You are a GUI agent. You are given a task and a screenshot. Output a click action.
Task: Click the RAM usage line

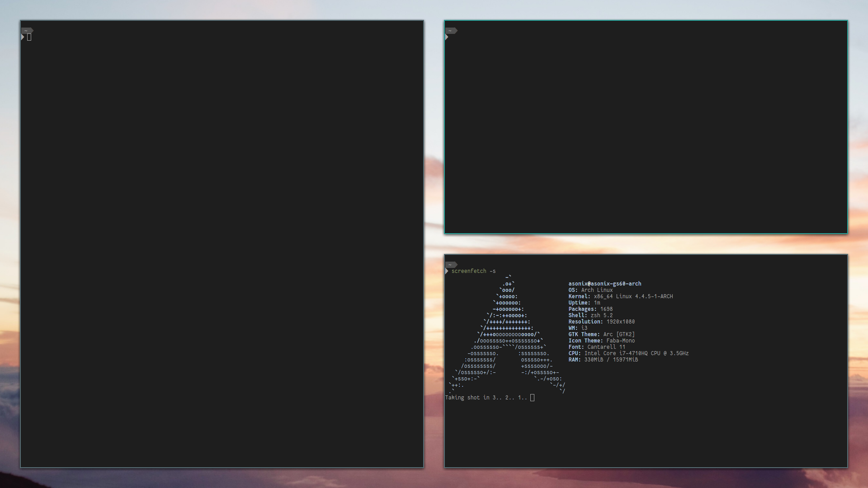click(x=603, y=360)
